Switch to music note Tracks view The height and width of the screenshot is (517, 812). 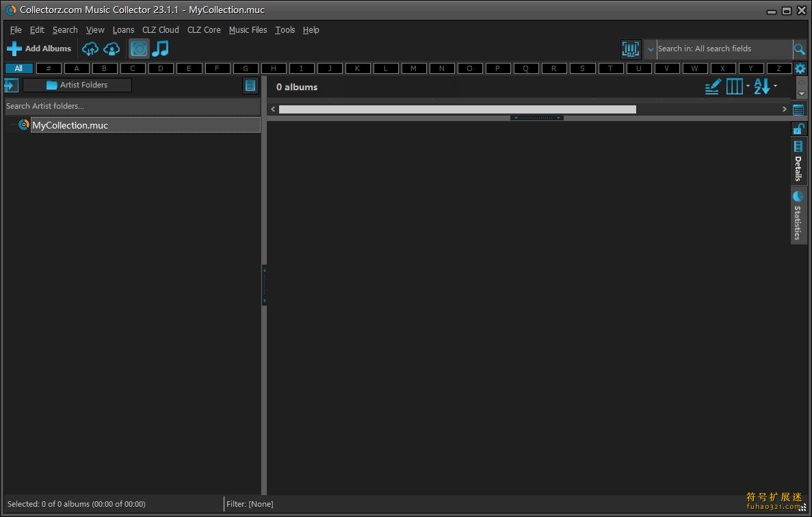(x=161, y=49)
